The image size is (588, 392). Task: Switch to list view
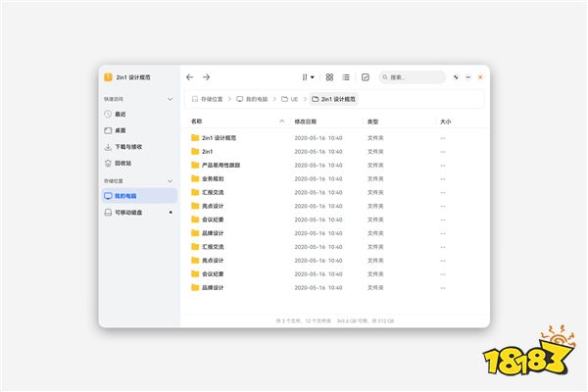pos(346,77)
